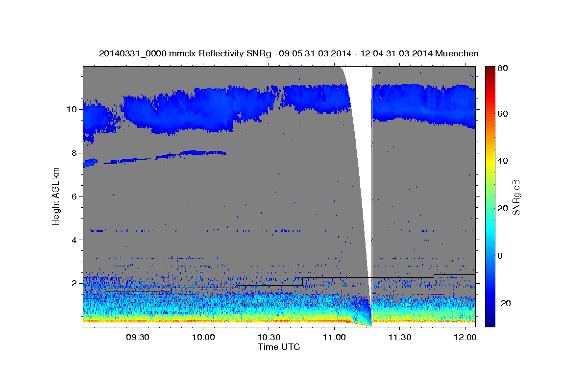Click the 10:00 time tick label
The height and width of the screenshot is (392, 588).
(203, 337)
